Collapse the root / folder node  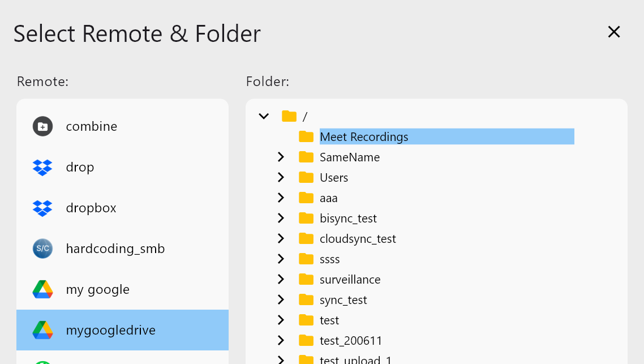[x=263, y=116]
